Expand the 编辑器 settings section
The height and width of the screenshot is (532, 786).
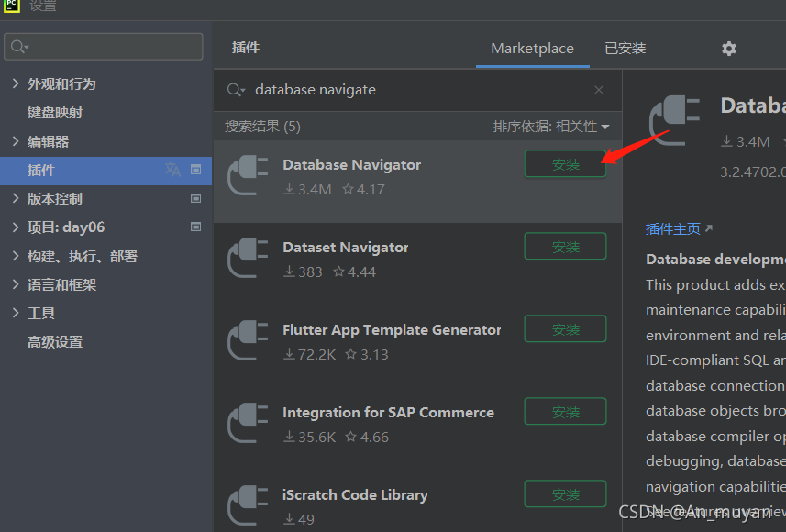pyautogui.click(x=16, y=141)
